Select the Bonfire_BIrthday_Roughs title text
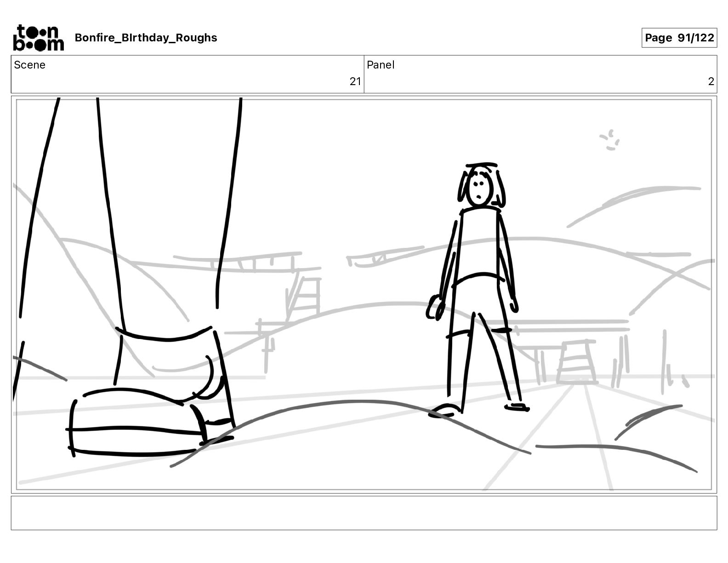The width and height of the screenshot is (728, 563). point(146,38)
